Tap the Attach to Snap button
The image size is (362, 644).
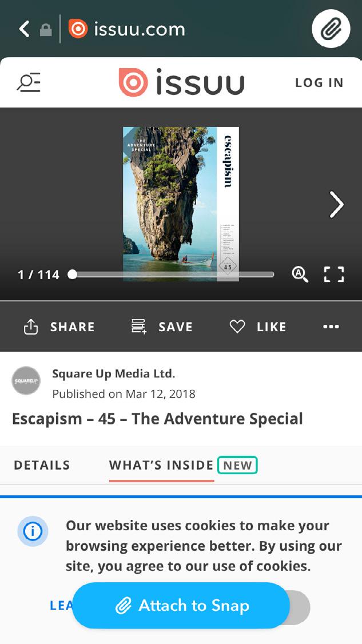[181, 605]
